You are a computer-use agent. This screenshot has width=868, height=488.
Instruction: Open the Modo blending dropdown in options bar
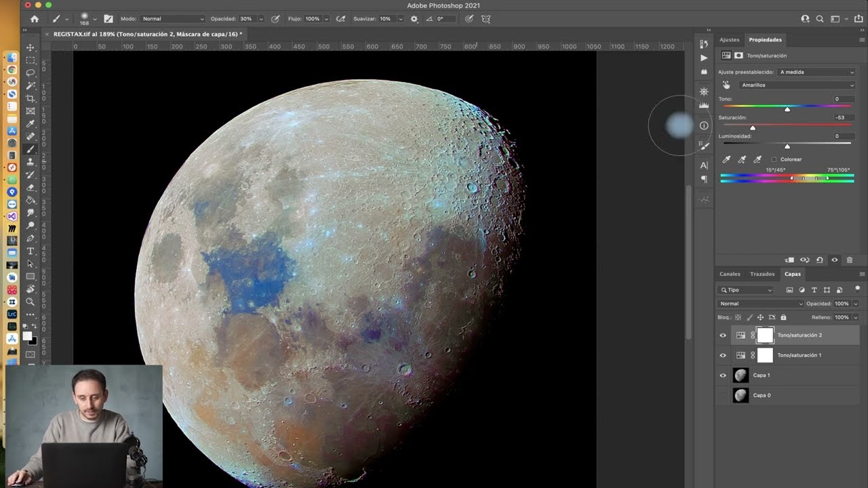point(173,19)
